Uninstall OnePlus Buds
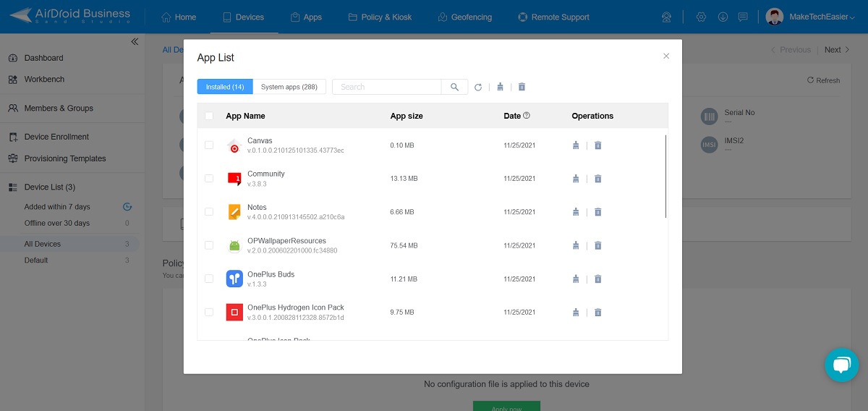The width and height of the screenshot is (868, 411). coord(598,279)
